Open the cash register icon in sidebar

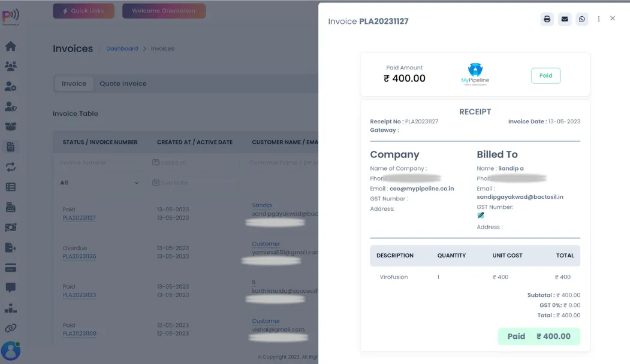[11, 207]
